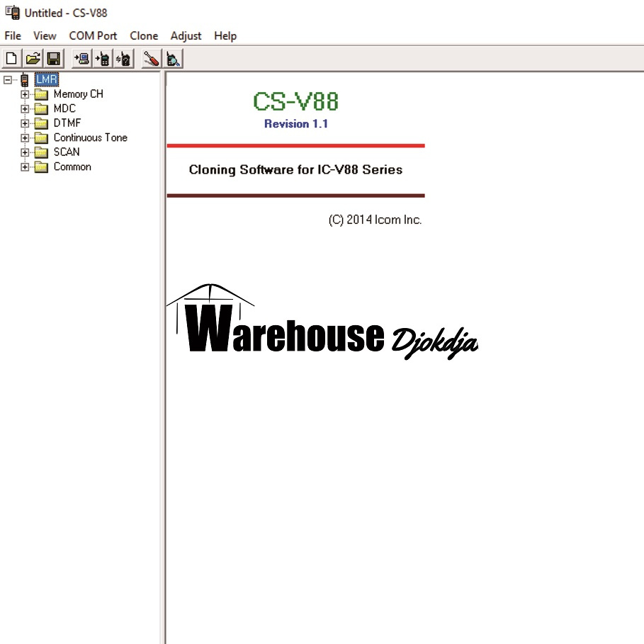Expand the Memory CH tree node

point(23,94)
